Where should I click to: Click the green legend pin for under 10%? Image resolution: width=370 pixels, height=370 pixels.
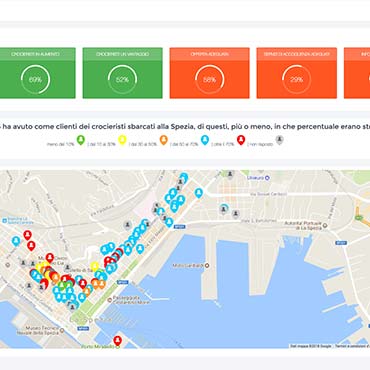[x=81, y=140]
